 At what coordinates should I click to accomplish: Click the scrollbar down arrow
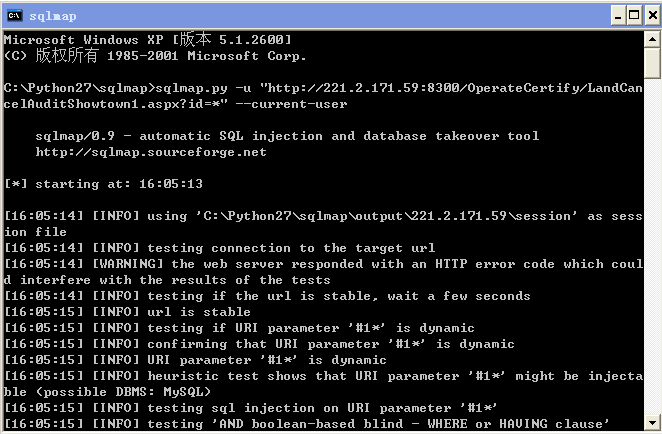[652, 422]
